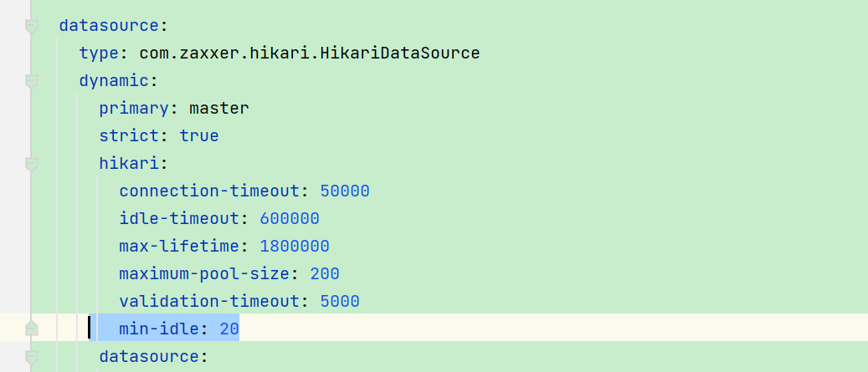Collapse the top-level datasource block fold marker
The image size is (868, 372).
32,26
